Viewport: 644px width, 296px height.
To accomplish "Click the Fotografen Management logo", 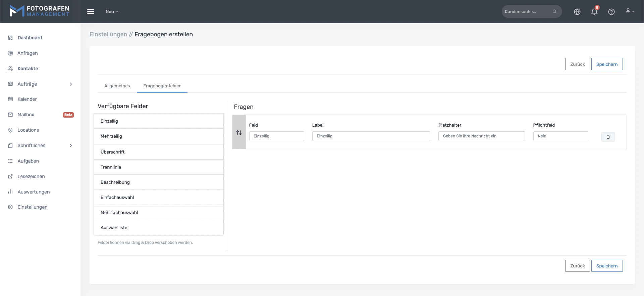I will 40,11.
